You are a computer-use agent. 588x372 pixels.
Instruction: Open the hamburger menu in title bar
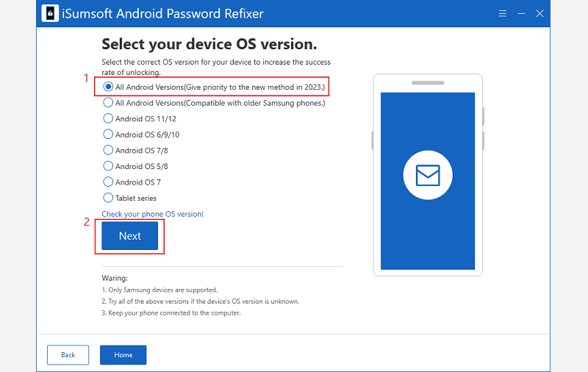503,14
